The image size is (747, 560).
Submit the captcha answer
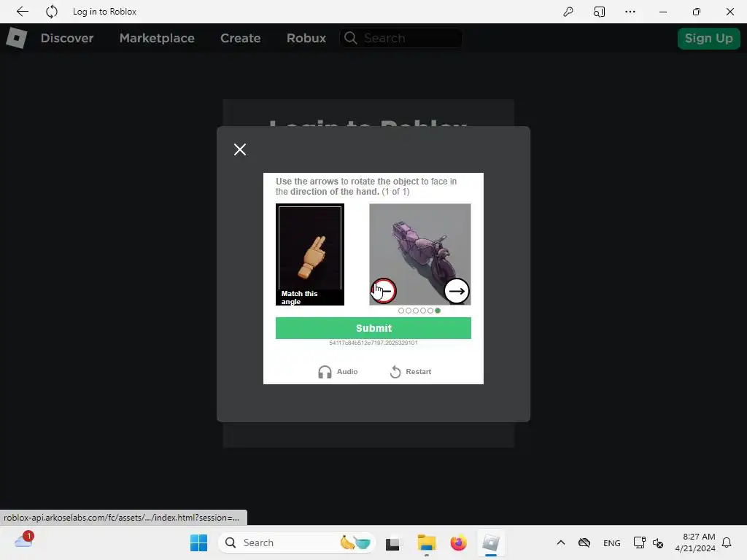[x=373, y=328]
